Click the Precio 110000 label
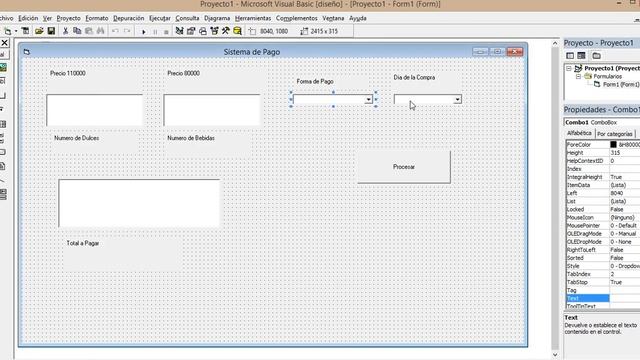 point(68,73)
